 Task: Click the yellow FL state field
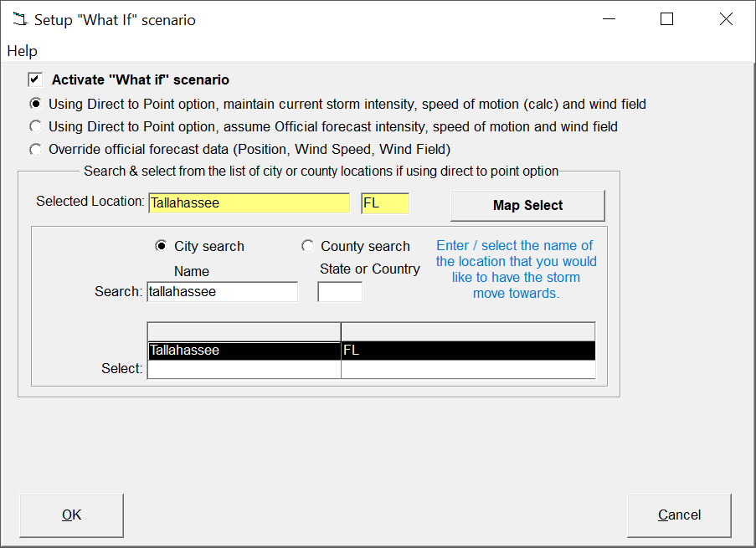click(x=385, y=203)
